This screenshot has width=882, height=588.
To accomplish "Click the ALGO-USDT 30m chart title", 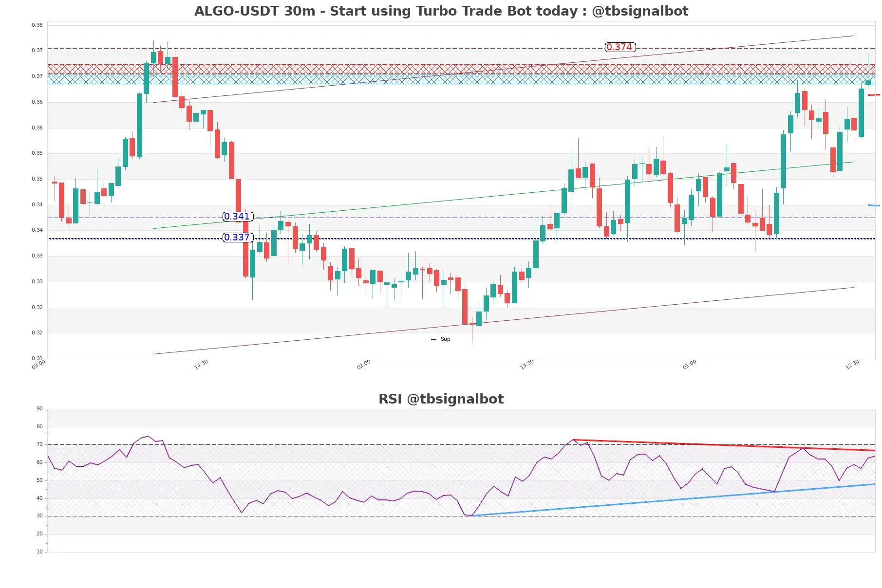I will 441,11.
